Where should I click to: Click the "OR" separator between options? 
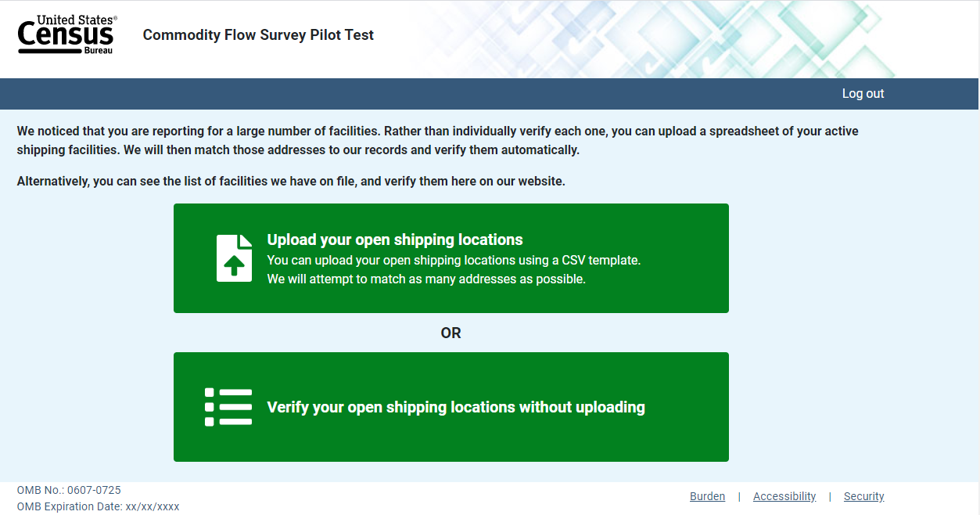point(451,333)
